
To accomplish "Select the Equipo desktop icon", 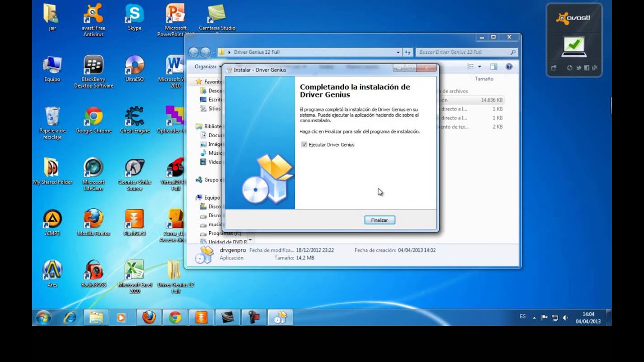I will pos(52,69).
